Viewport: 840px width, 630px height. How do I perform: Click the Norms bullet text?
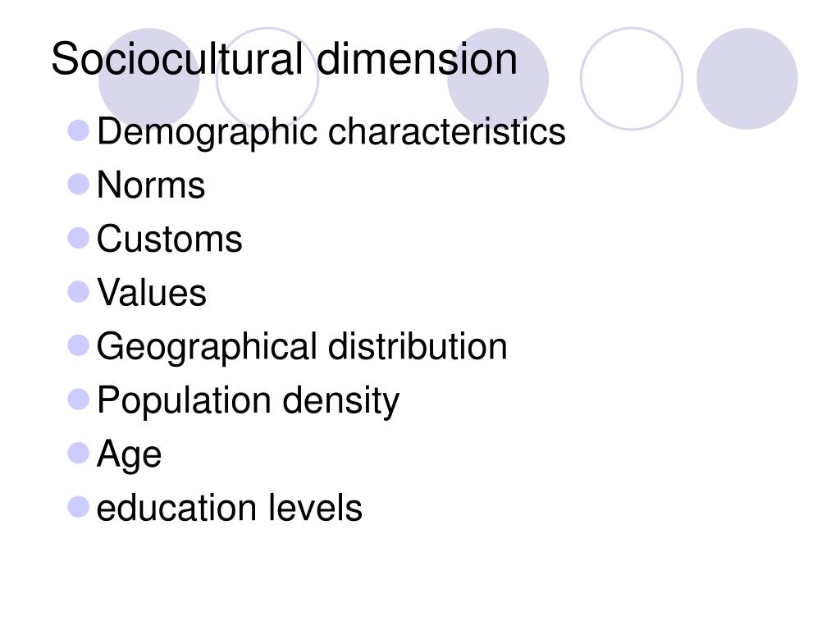tap(151, 185)
